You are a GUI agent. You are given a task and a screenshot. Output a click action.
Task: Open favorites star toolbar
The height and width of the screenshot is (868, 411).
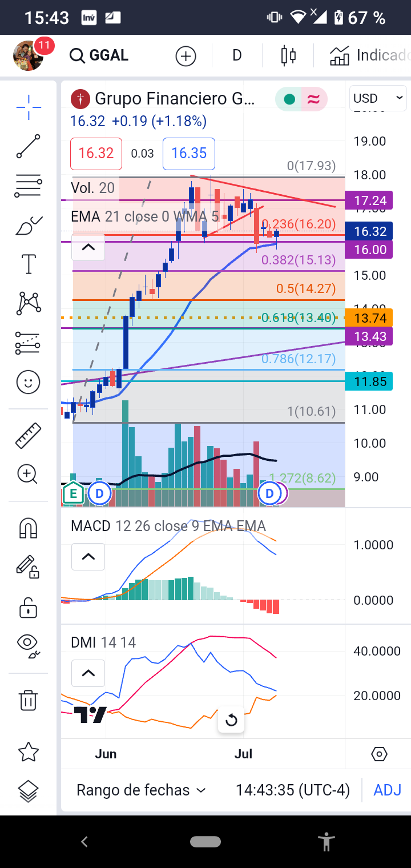click(29, 753)
